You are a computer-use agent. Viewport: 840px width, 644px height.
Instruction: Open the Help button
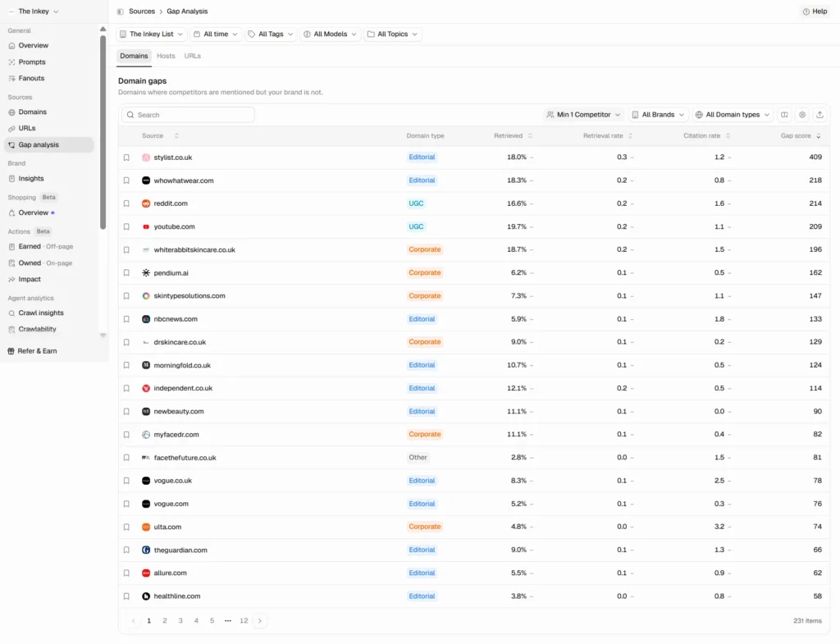click(x=815, y=11)
